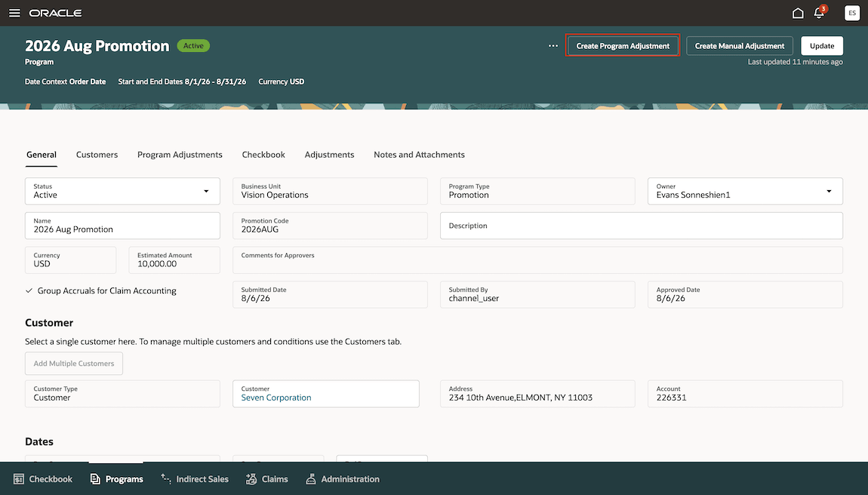The width and height of the screenshot is (868, 495).
Task: Click the Administration icon in bottom navigation
Action: pyautogui.click(x=311, y=479)
